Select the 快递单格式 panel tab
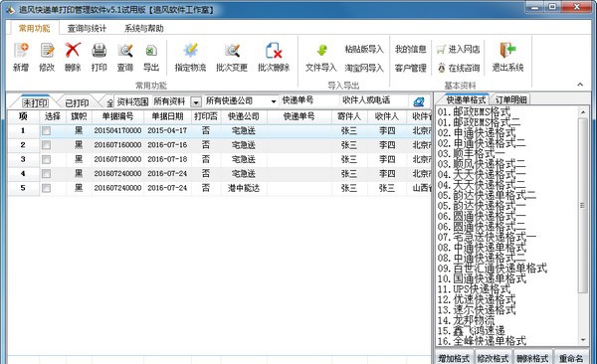The width and height of the screenshot is (597, 364). click(466, 100)
